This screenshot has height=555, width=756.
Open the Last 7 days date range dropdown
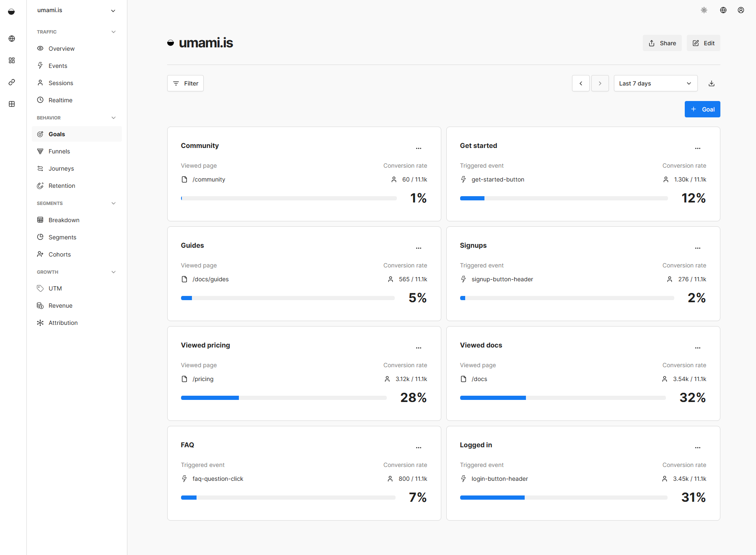(x=655, y=83)
